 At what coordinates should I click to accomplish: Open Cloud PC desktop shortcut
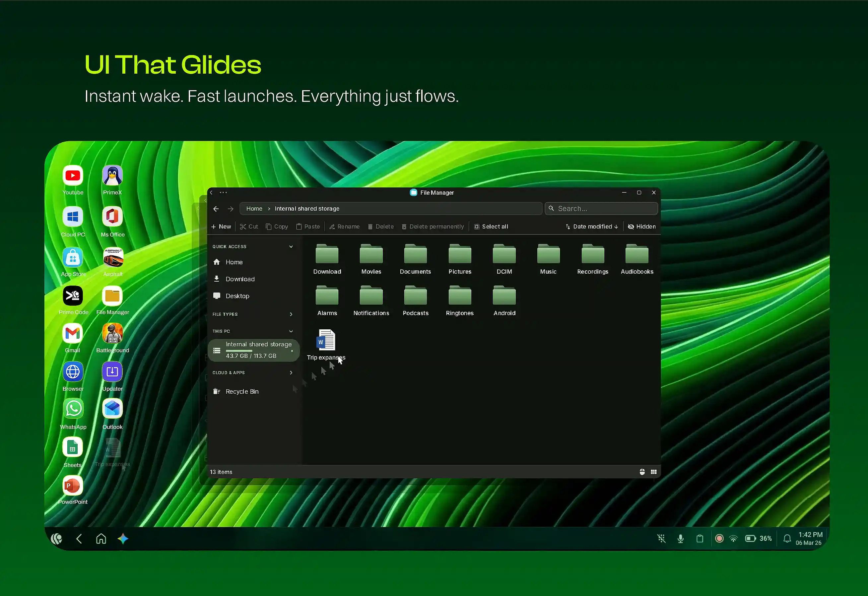tap(73, 217)
